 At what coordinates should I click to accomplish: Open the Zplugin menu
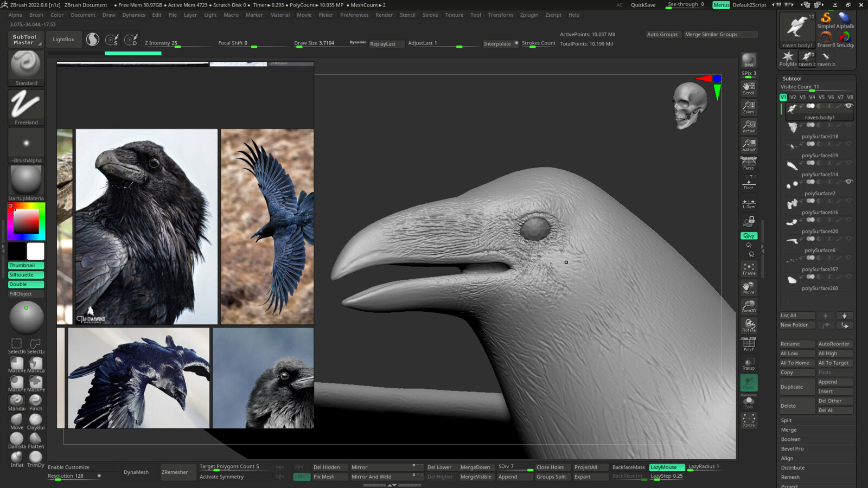click(x=529, y=15)
